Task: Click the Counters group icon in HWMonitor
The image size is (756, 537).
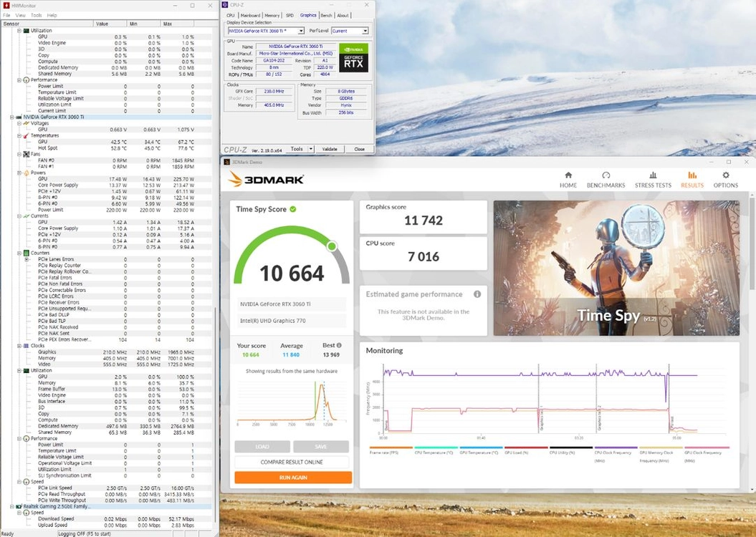Action: click(26, 253)
